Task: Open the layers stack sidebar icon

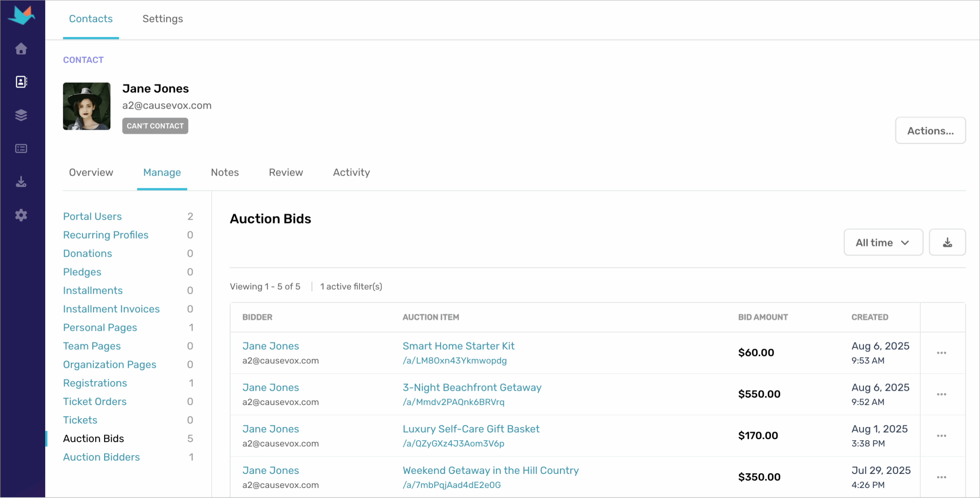Action: pos(21,115)
